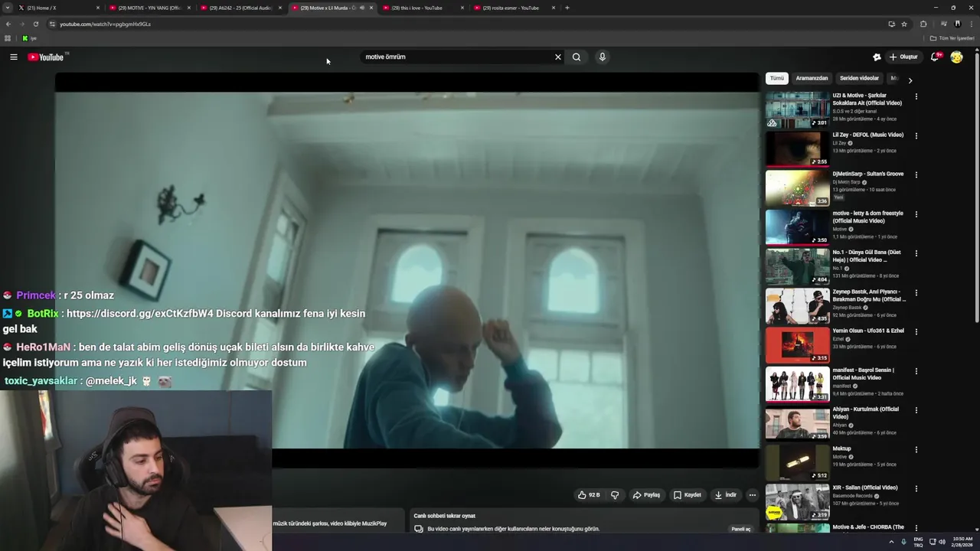Open the Oluştur create button

point(903,57)
